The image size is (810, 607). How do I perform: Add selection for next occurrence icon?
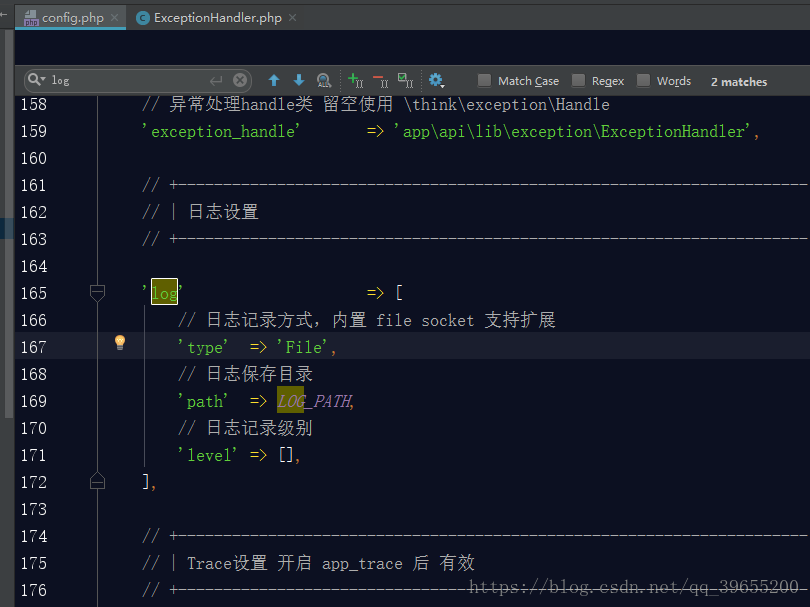355,80
